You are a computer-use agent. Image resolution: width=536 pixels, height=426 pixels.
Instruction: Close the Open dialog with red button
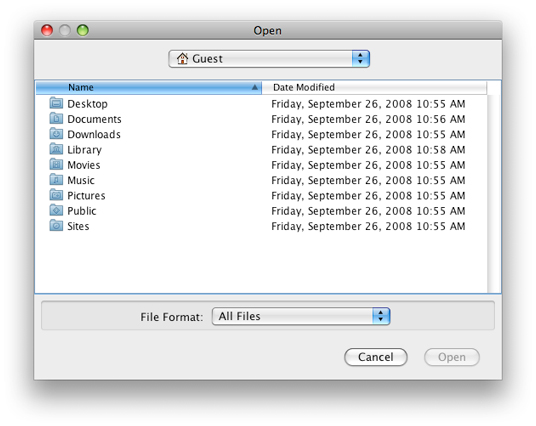pyautogui.click(x=47, y=30)
